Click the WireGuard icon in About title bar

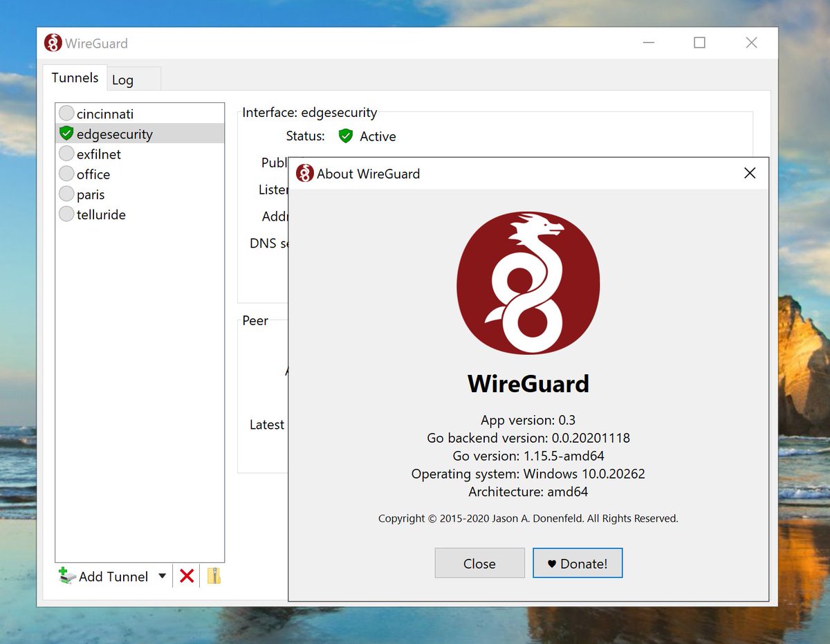(x=305, y=173)
